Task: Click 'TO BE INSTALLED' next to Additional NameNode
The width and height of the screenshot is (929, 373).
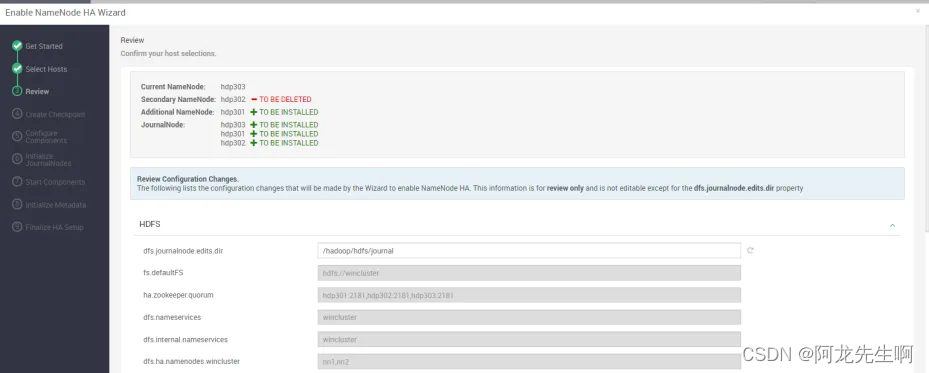Action: click(x=289, y=112)
